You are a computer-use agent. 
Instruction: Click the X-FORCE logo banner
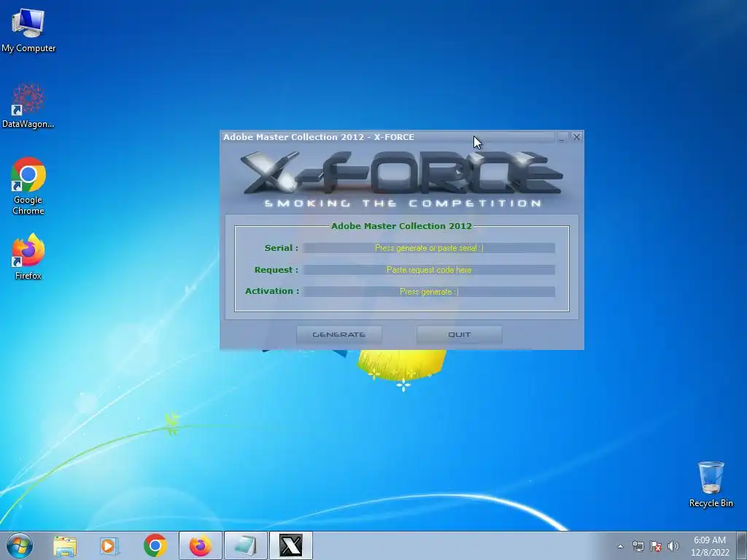(402, 174)
